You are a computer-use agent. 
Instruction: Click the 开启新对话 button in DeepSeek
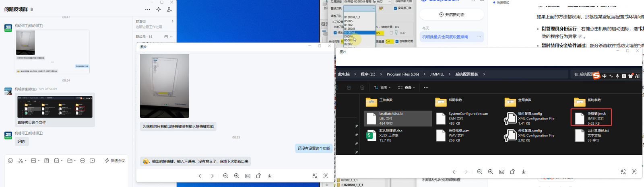[x=452, y=14]
